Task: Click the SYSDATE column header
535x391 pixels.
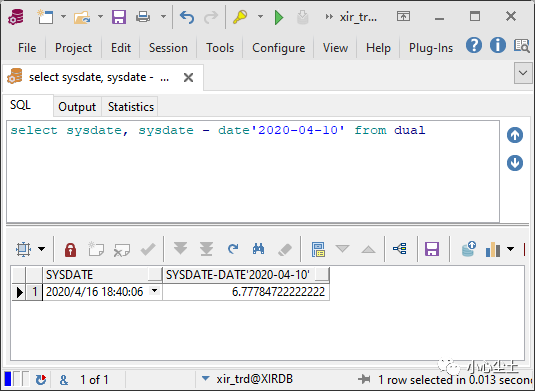Action: 102,275
